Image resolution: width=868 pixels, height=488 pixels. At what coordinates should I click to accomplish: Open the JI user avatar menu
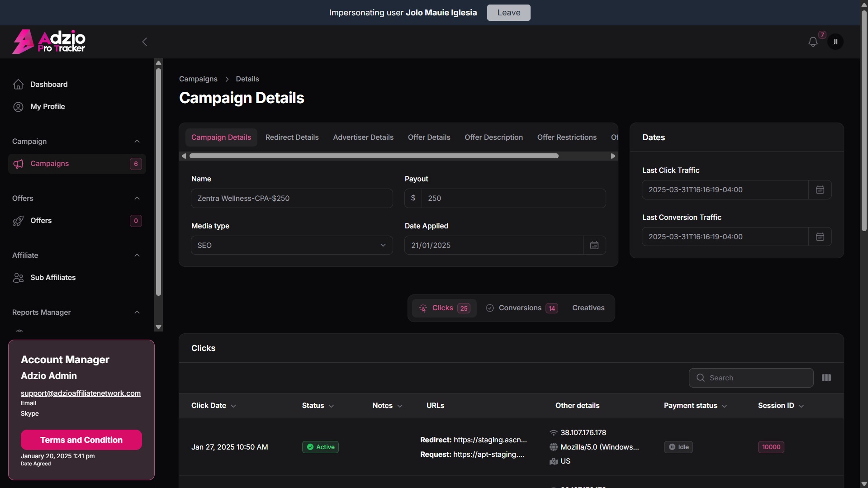coord(835,42)
